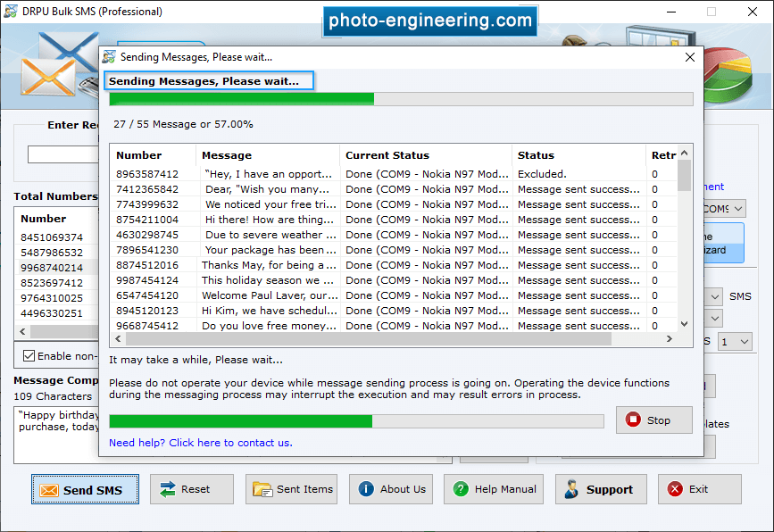Click the Reset arrows icon
Screen dimensions: 774x532
point(168,489)
